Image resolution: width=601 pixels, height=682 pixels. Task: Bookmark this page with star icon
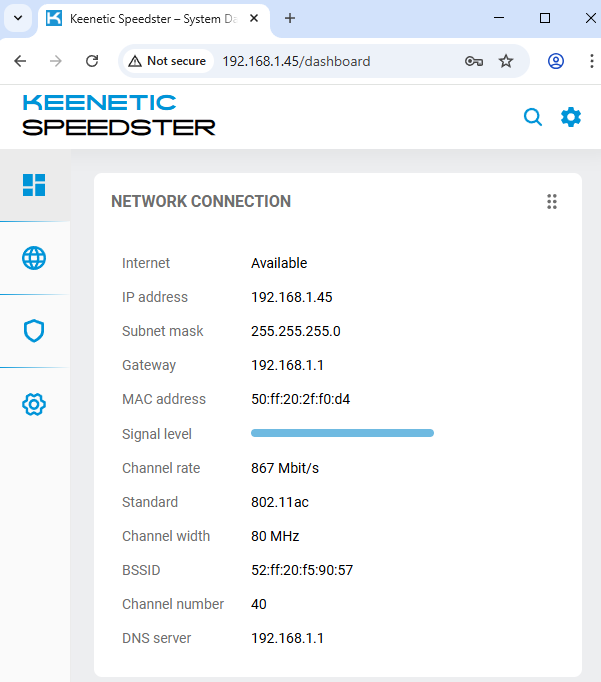pos(506,61)
